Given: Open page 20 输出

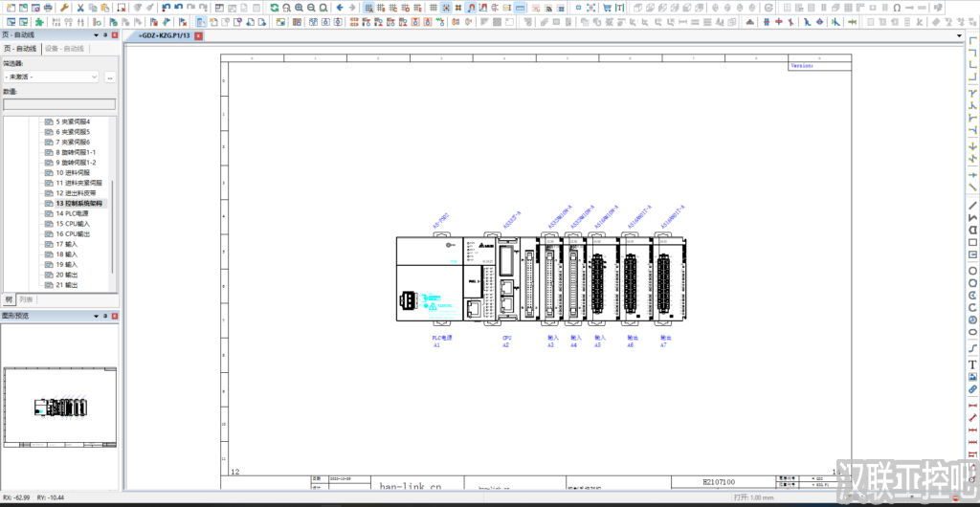Looking at the screenshot, I should point(67,275).
